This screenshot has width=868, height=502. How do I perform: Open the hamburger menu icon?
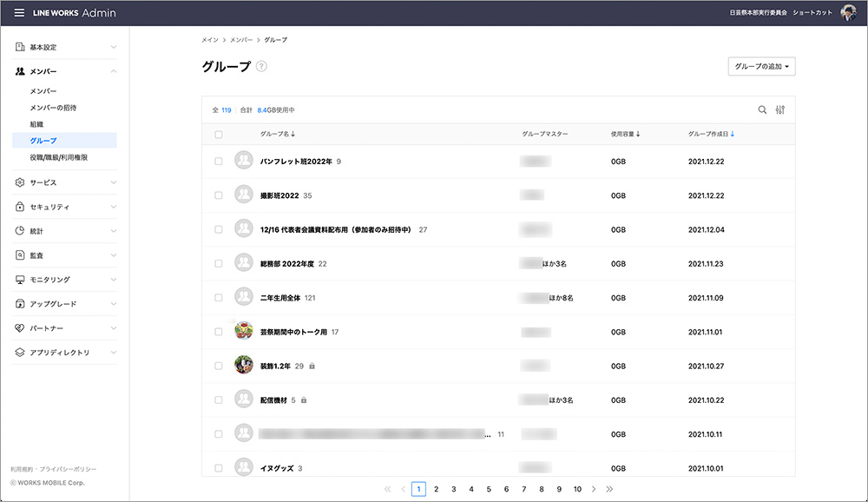[x=19, y=13]
